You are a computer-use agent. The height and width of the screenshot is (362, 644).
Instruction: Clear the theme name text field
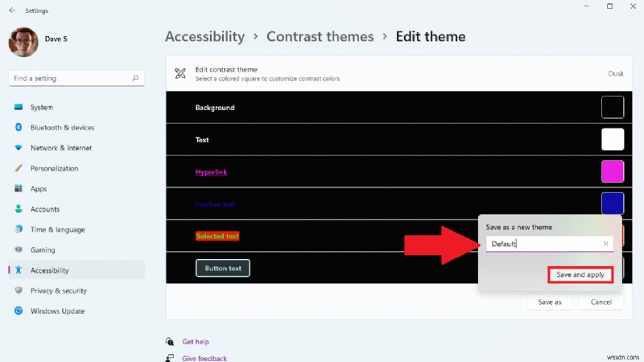(x=605, y=244)
